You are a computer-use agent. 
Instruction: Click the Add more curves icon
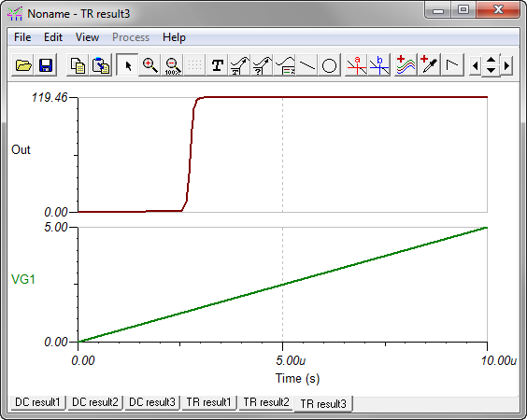(x=406, y=64)
